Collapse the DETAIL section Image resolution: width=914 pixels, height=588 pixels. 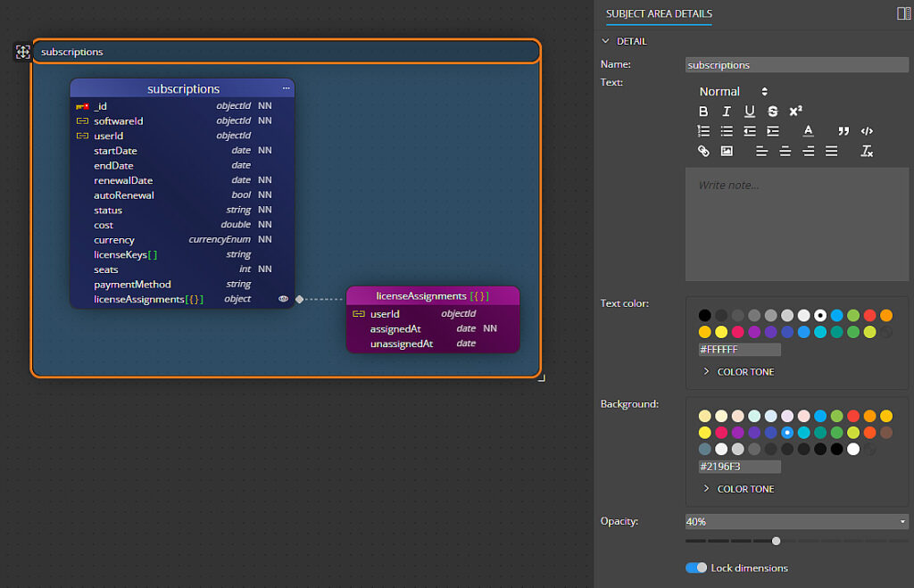[x=606, y=41]
